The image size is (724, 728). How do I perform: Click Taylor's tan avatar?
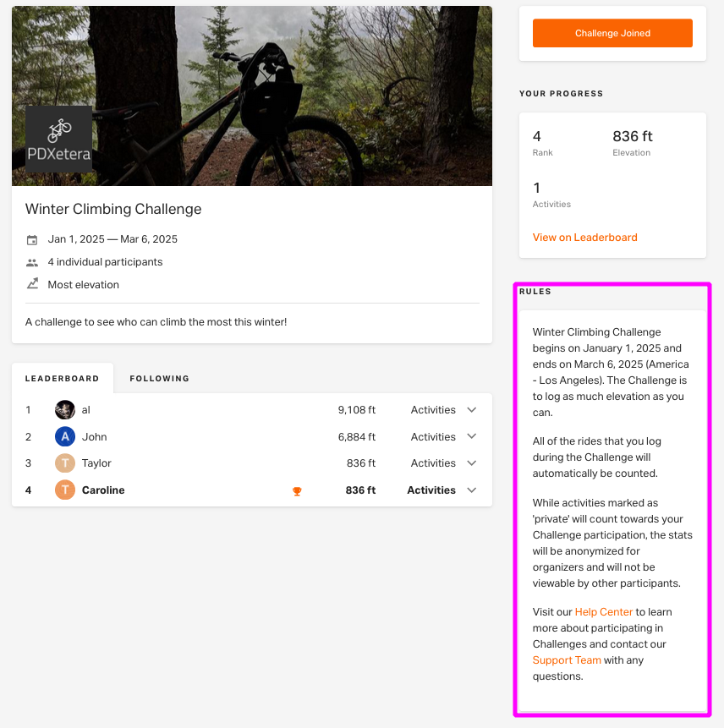point(65,463)
